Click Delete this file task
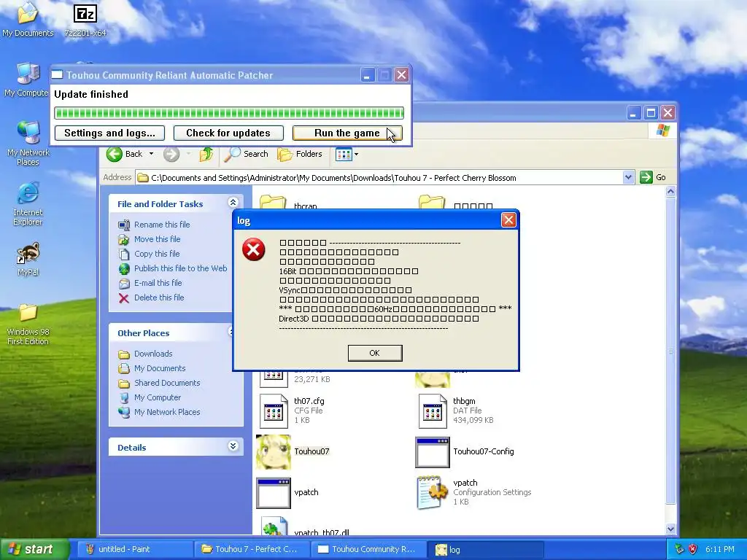The width and height of the screenshot is (747, 560). click(x=158, y=297)
